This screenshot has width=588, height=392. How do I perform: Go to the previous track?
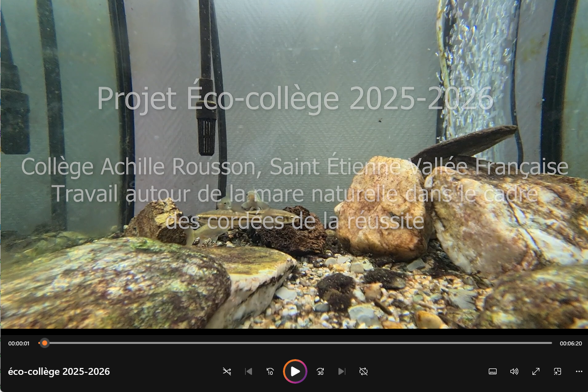coord(248,371)
